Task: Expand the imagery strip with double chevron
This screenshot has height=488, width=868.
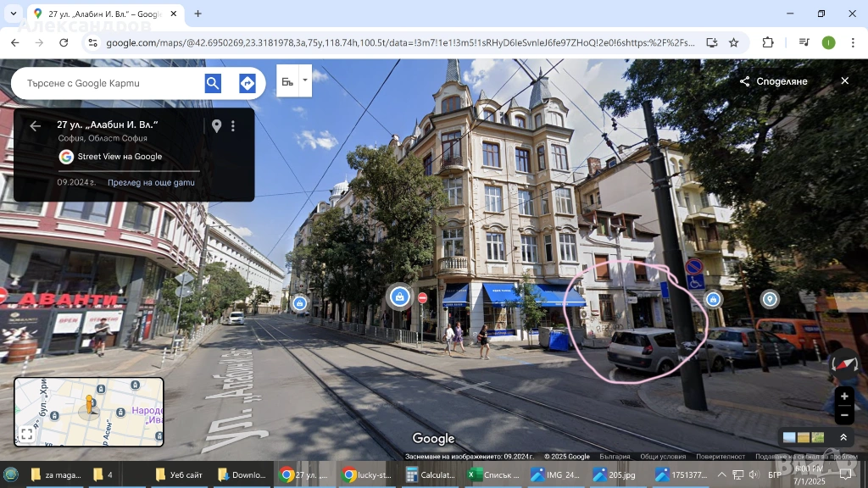Action: pos(843,437)
